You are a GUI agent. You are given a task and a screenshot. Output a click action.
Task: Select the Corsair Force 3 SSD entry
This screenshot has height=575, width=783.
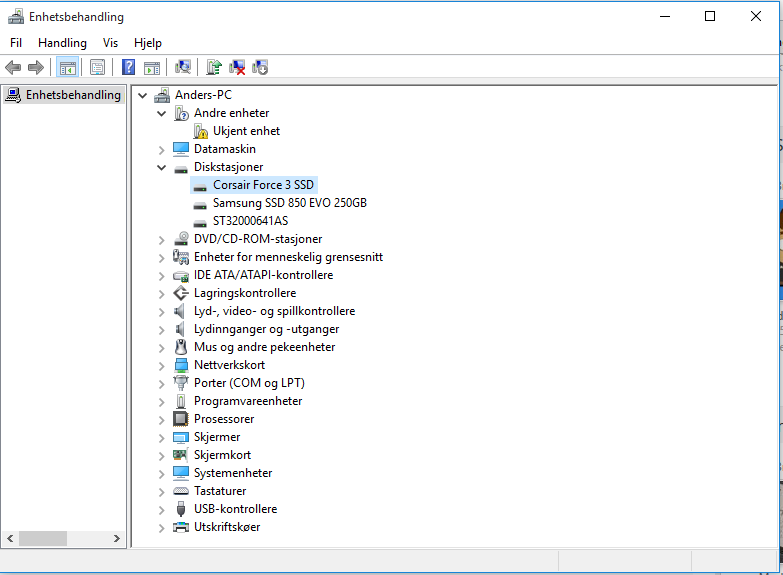263,185
